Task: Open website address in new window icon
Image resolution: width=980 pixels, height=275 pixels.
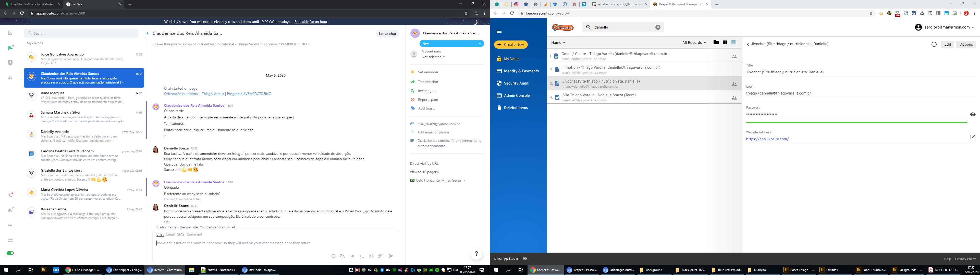Action: pyautogui.click(x=972, y=137)
